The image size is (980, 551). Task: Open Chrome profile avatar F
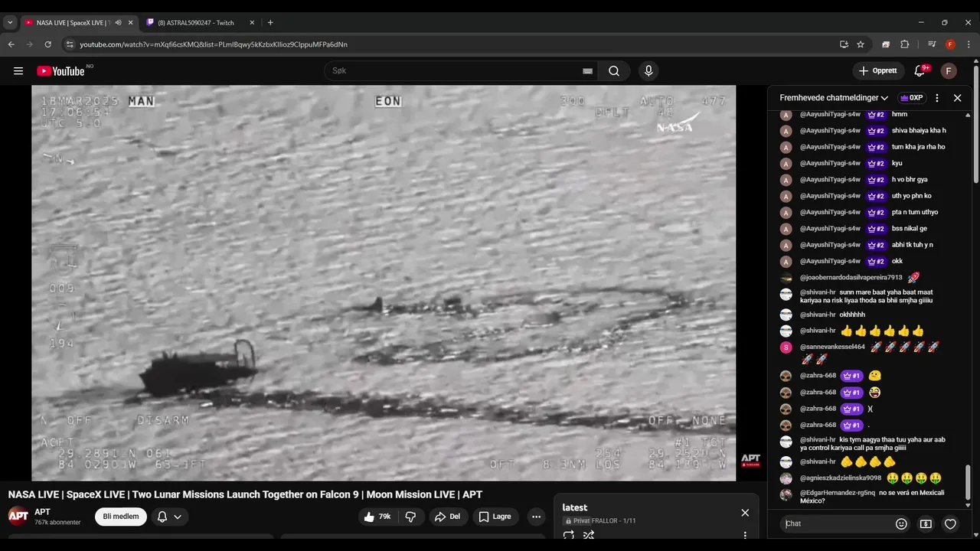[x=950, y=44]
